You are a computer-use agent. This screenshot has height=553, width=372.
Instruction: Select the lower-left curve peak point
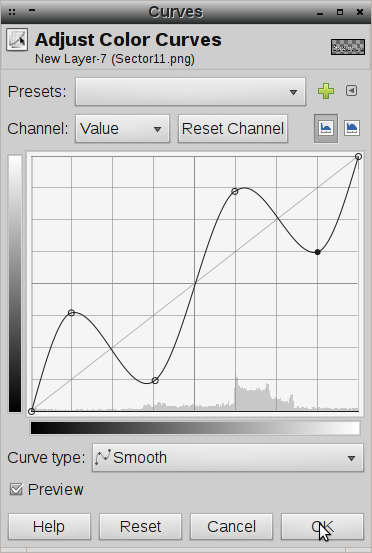(71, 313)
